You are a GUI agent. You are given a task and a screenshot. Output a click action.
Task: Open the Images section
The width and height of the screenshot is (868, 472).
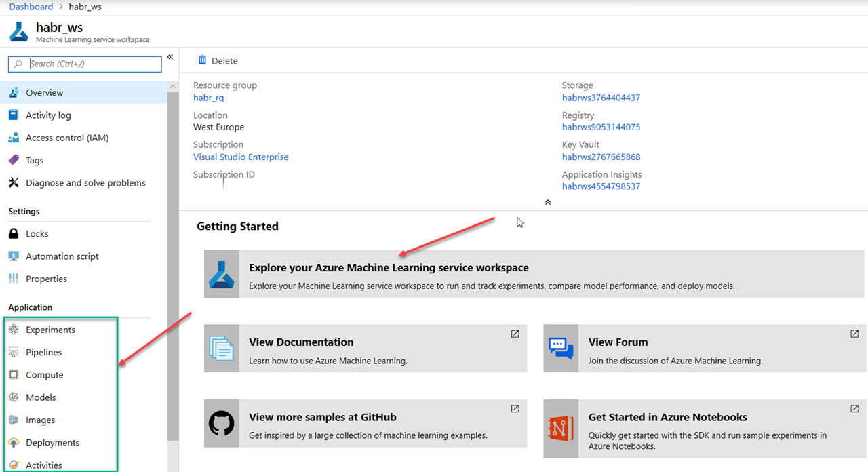pos(14,420)
